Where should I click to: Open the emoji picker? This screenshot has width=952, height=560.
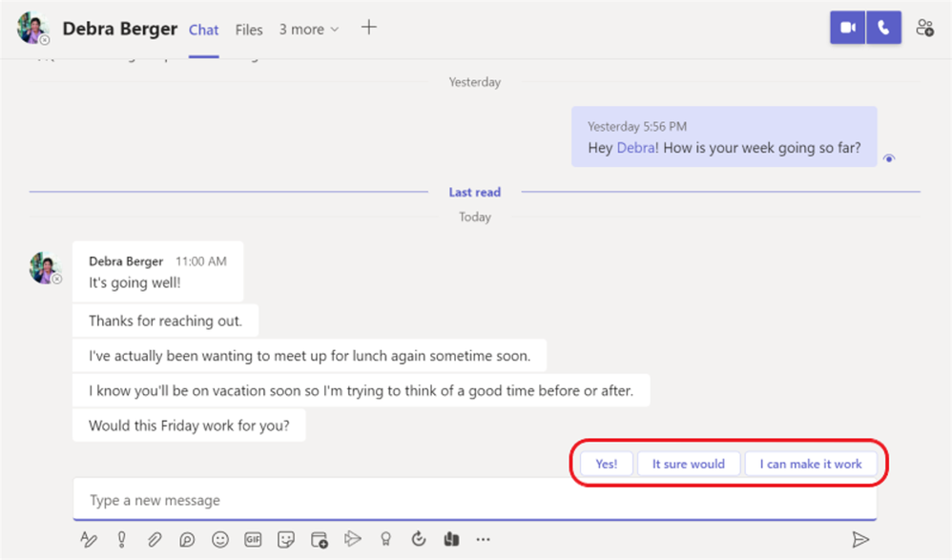pos(219,539)
